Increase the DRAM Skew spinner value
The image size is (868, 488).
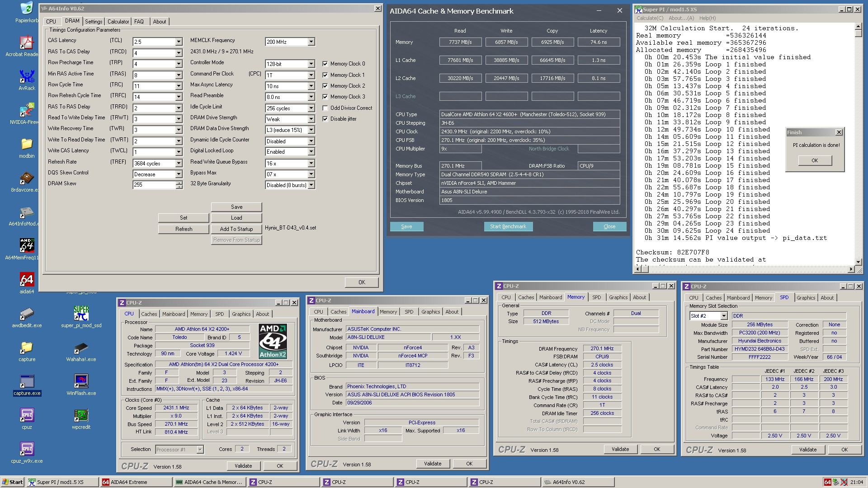[x=179, y=183]
